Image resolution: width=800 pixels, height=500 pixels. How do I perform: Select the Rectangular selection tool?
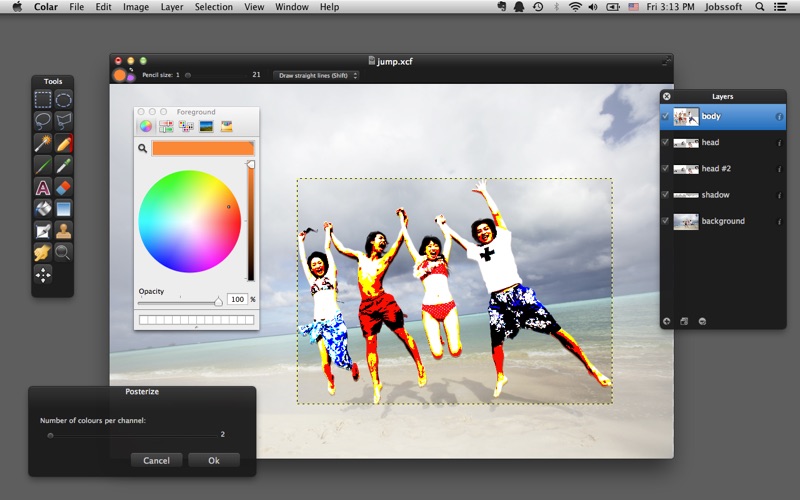43,100
